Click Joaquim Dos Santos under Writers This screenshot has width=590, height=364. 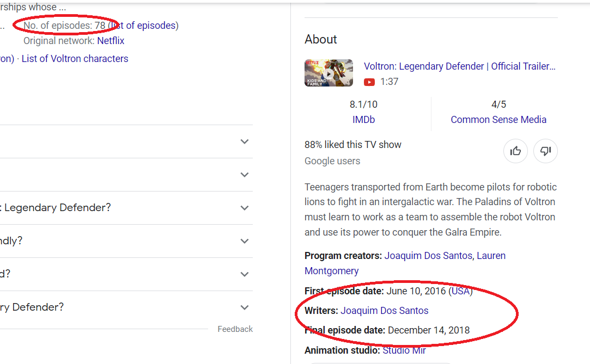tap(385, 311)
